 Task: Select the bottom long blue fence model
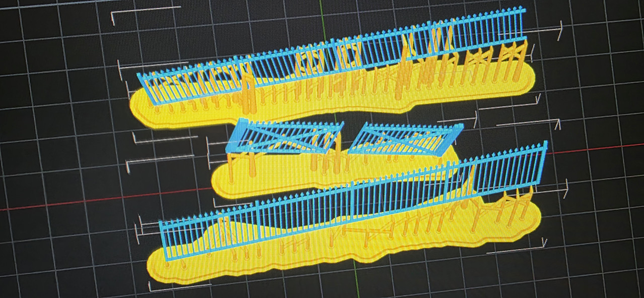click(x=352, y=202)
